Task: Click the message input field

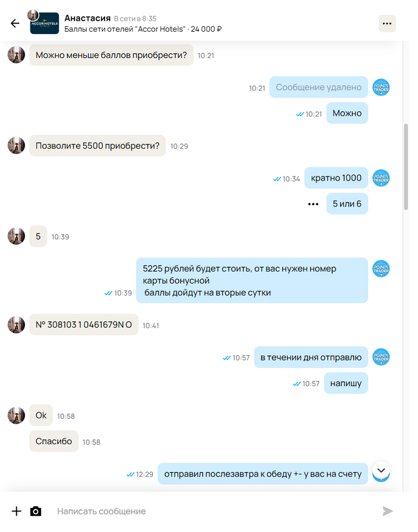Action: click(214, 511)
